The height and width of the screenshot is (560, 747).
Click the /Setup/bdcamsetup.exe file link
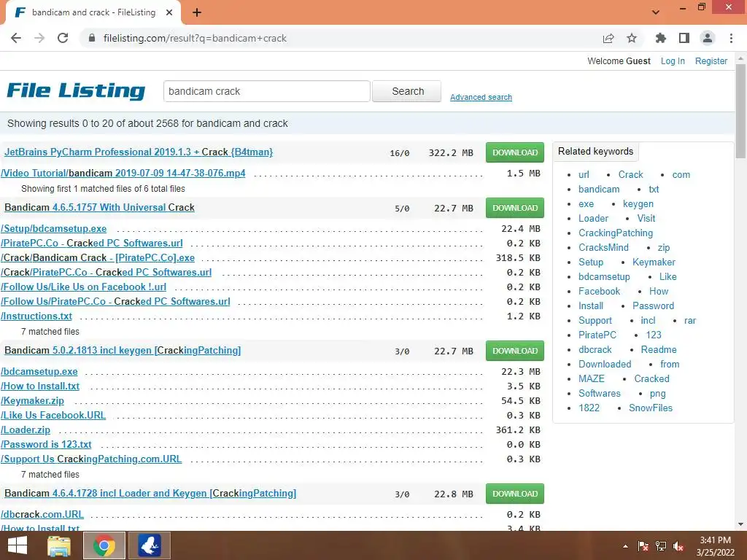point(54,228)
